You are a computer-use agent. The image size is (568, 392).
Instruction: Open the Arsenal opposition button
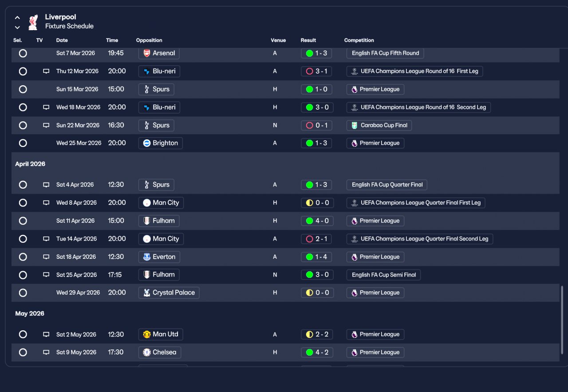tap(159, 53)
